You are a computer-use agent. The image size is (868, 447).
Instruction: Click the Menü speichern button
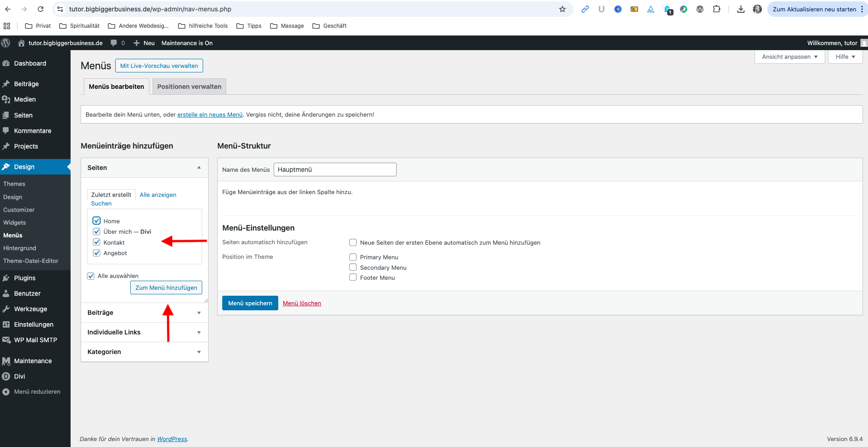pos(250,303)
